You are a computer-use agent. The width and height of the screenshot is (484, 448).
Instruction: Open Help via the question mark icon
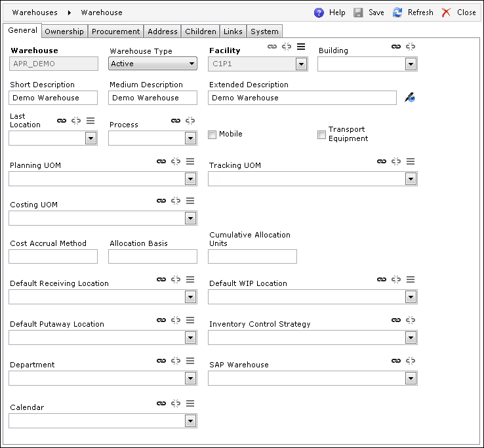pyautogui.click(x=319, y=12)
